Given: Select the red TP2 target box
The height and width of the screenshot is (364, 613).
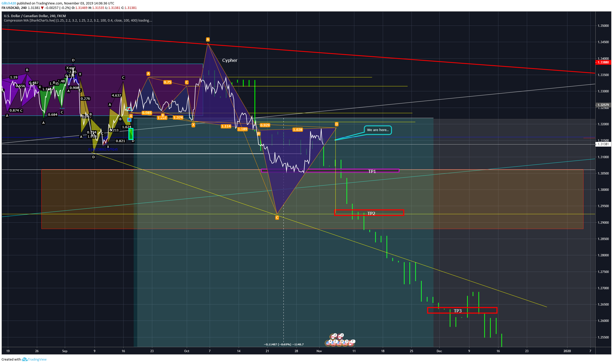Looking at the screenshot, I should (x=369, y=213).
